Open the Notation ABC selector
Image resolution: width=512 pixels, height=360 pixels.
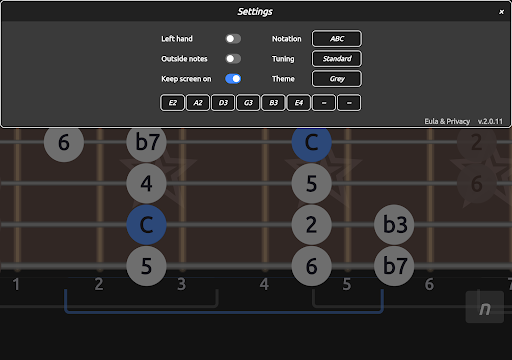pos(337,39)
